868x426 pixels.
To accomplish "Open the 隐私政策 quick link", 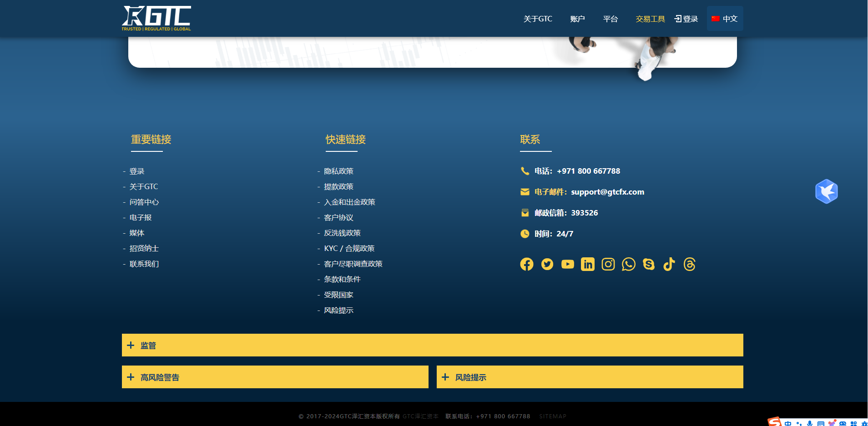I will [338, 171].
